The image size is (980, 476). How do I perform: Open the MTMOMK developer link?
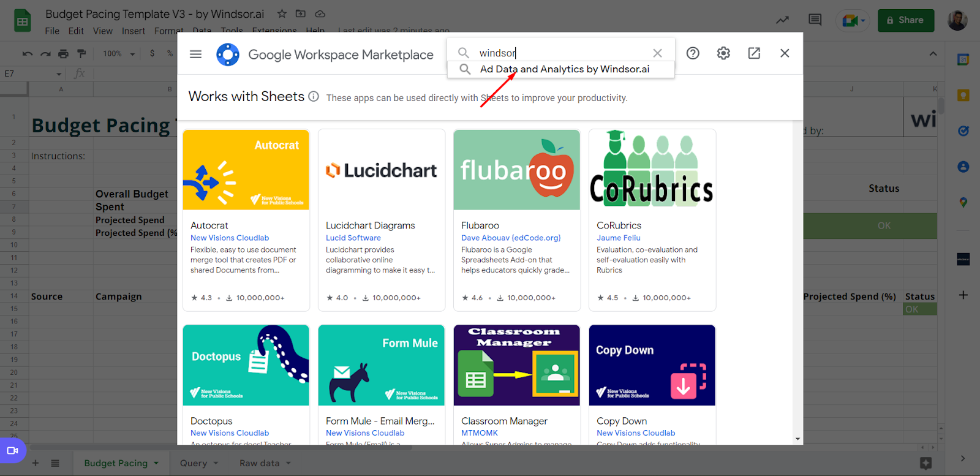pos(480,433)
